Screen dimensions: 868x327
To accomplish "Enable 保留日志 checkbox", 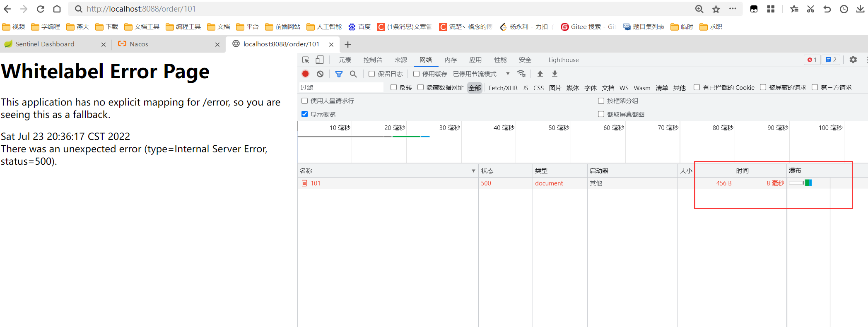I will [x=371, y=74].
